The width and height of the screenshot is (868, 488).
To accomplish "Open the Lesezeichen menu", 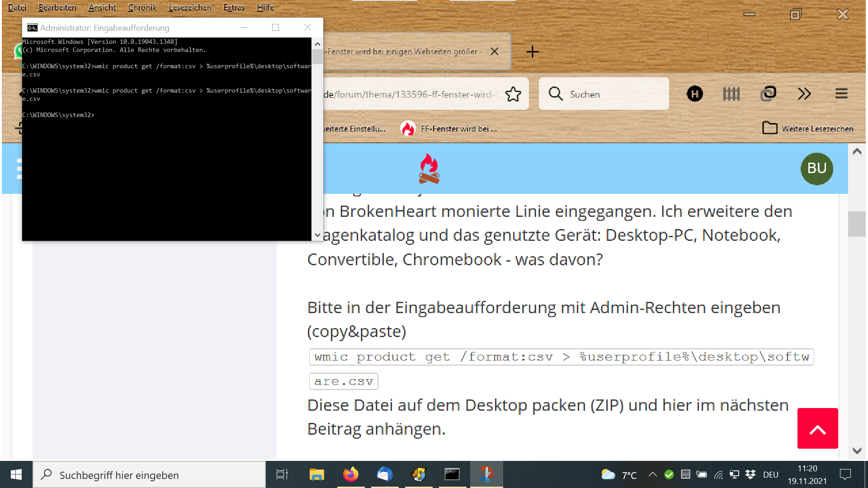I will click(x=189, y=7).
